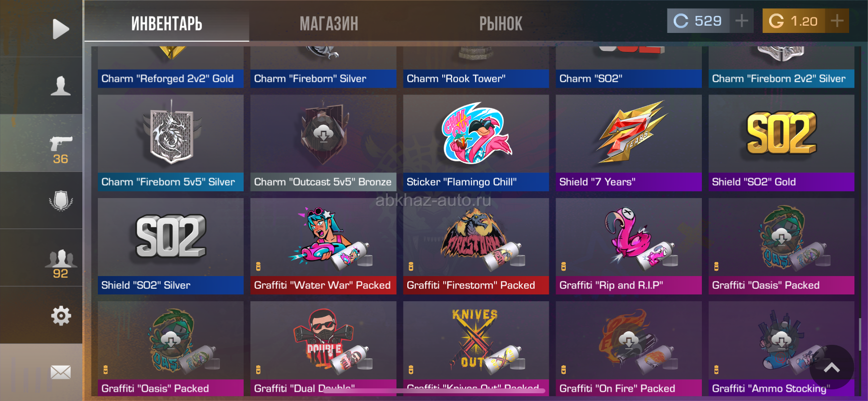Screen dimensions: 868x401
Task: Switch to the РЫНОК tab
Action: coord(501,24)
